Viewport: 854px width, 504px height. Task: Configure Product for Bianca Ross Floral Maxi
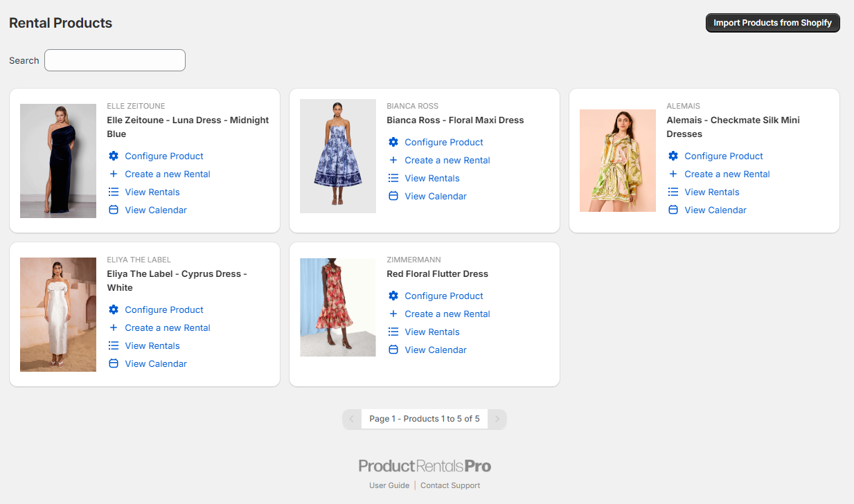coord(444,143)
